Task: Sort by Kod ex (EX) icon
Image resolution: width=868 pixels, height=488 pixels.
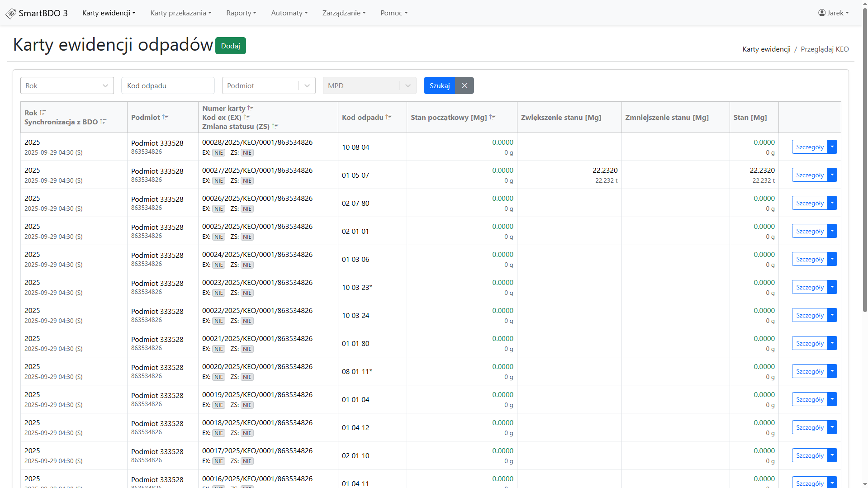Action: (247, 117)
